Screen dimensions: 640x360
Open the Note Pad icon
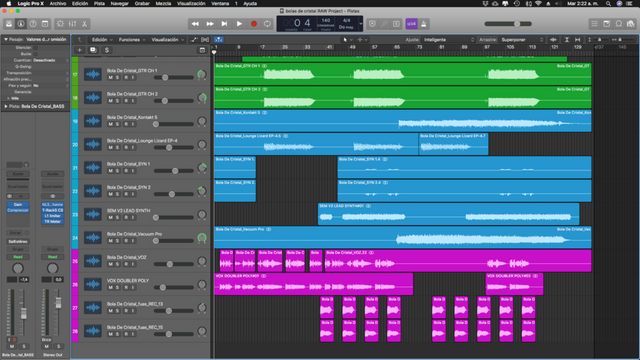(607, 24)
